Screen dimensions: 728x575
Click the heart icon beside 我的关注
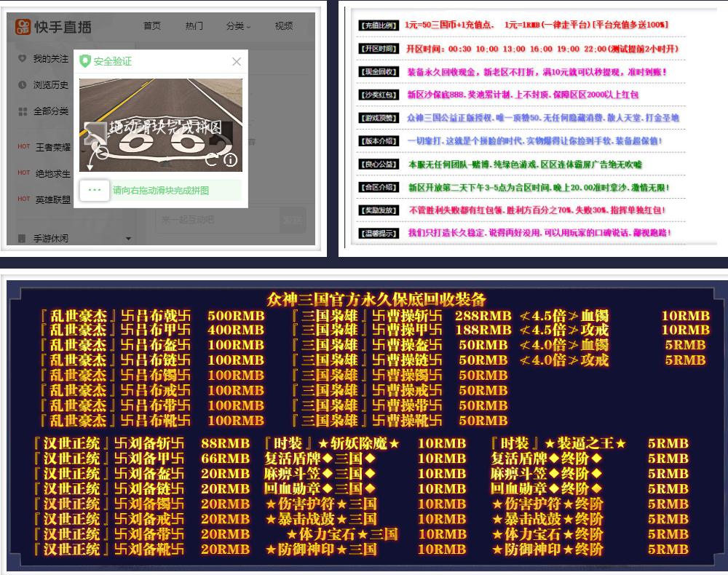(x=22, y=58)
